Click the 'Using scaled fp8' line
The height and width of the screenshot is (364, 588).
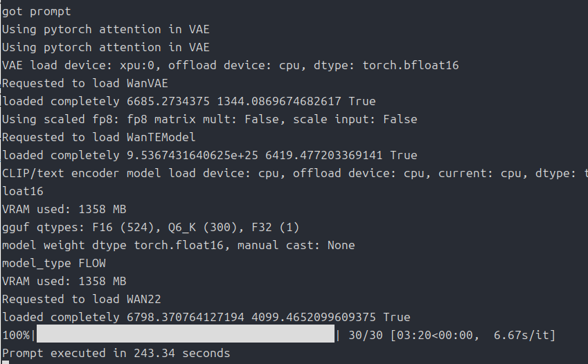[x=209, y=119]
